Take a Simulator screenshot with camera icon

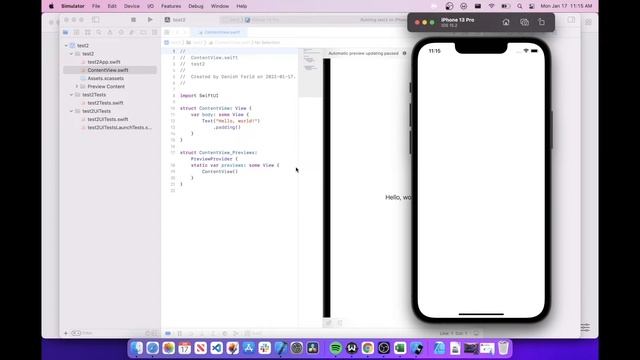(524, 22)
